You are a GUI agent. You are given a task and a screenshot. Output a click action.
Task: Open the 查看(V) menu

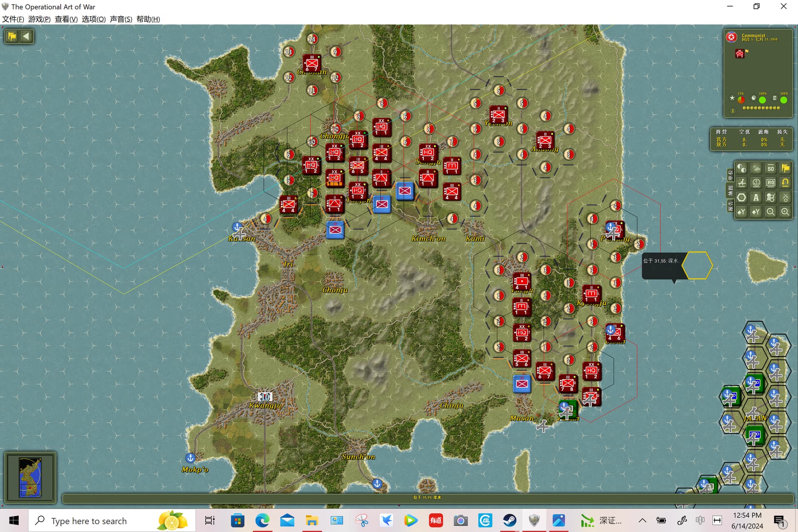click(x=66, y=19)
